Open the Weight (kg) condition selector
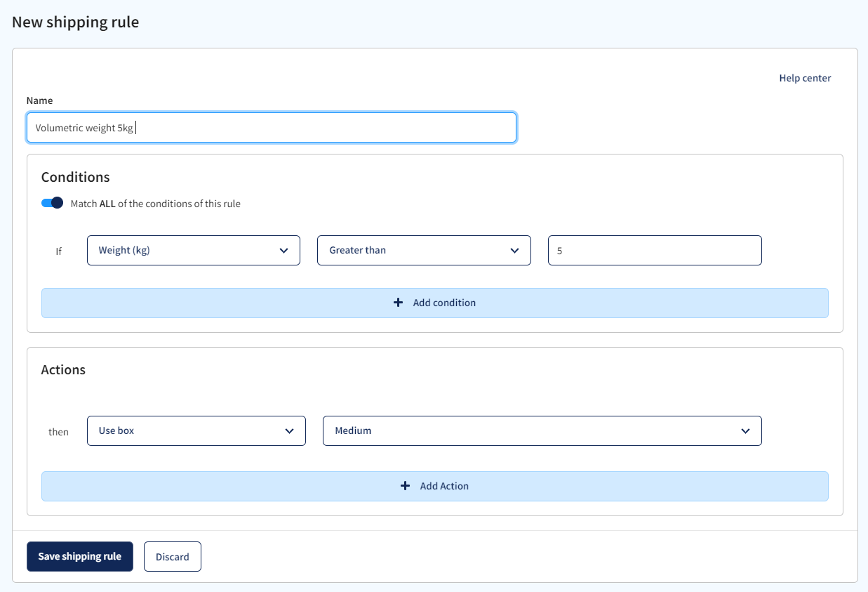 click(x=194, y=250)
